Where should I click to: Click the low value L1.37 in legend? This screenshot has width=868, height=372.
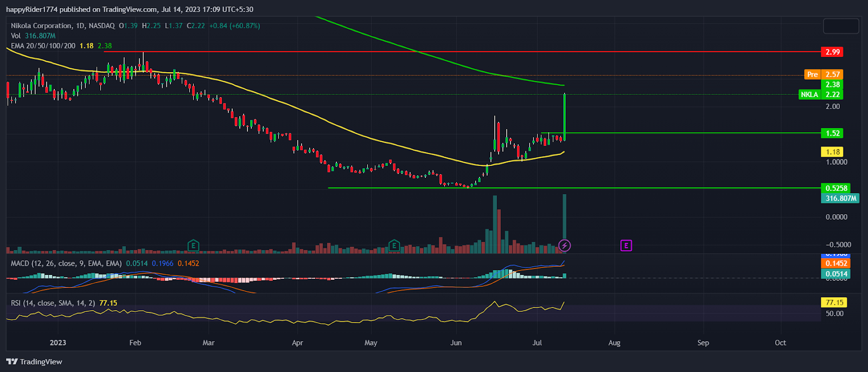pyautogui.click(x=174, y=26)
